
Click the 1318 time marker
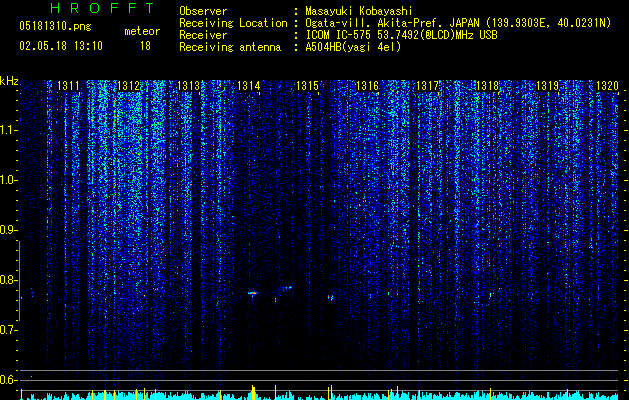click(x=487, y=86)
